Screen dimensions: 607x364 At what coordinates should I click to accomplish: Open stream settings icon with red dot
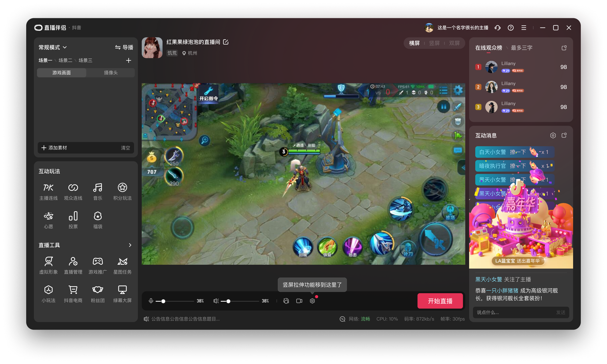(x=312, y=301)
